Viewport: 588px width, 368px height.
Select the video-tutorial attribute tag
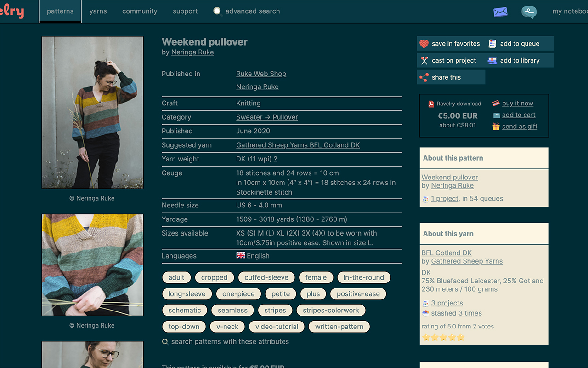coord(277,327)
